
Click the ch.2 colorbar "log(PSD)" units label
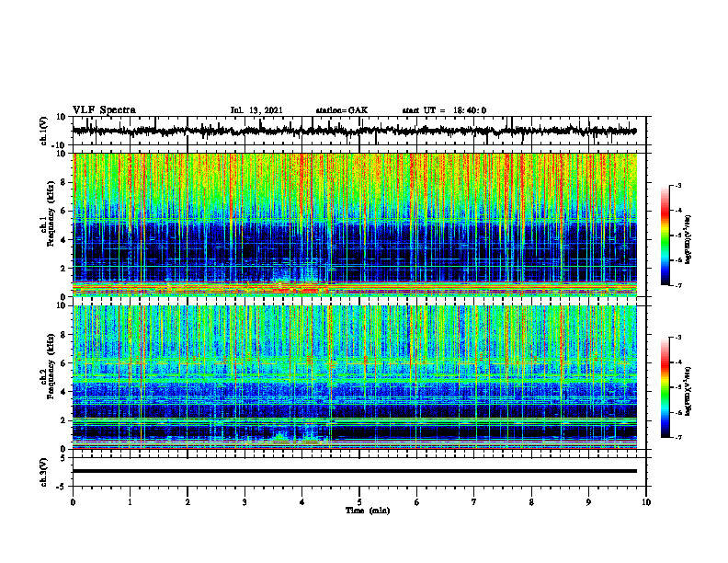pos(689,392)
